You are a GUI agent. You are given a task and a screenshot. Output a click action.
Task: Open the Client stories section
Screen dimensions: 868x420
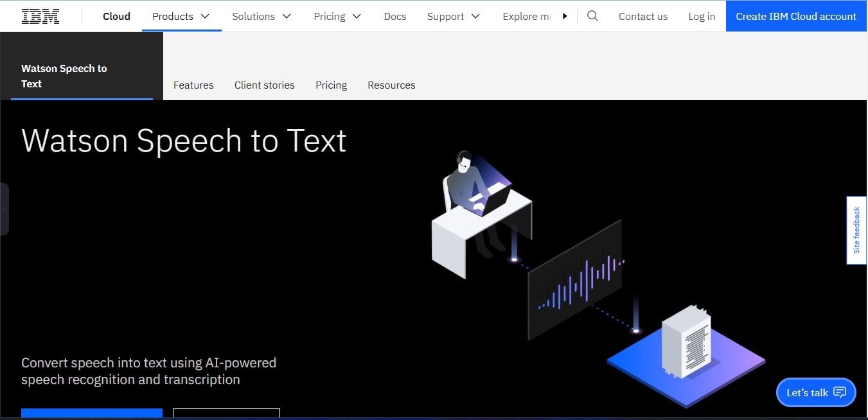tap(264, 85)
